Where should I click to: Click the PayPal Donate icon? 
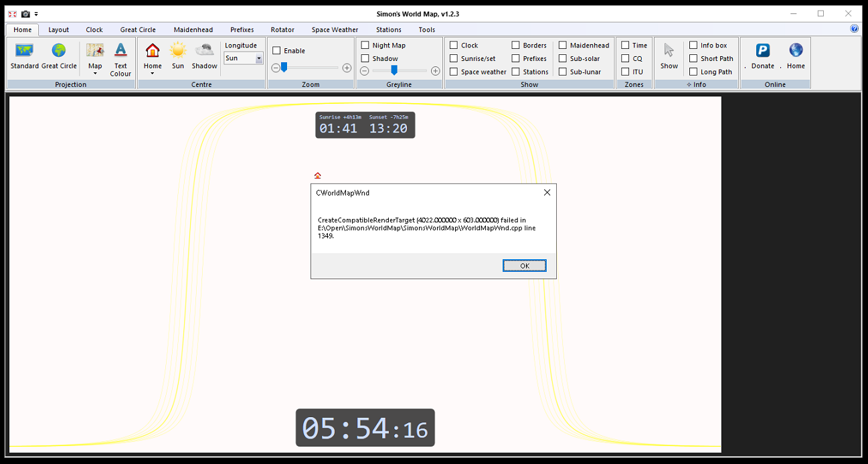pyautogui.click(x=762, y=51)
